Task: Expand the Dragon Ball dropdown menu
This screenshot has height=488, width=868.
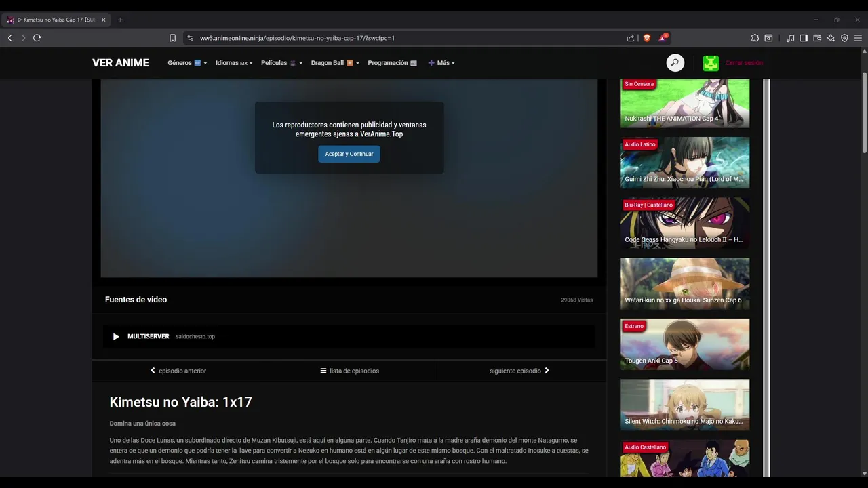Action: (x=335, y=63)
